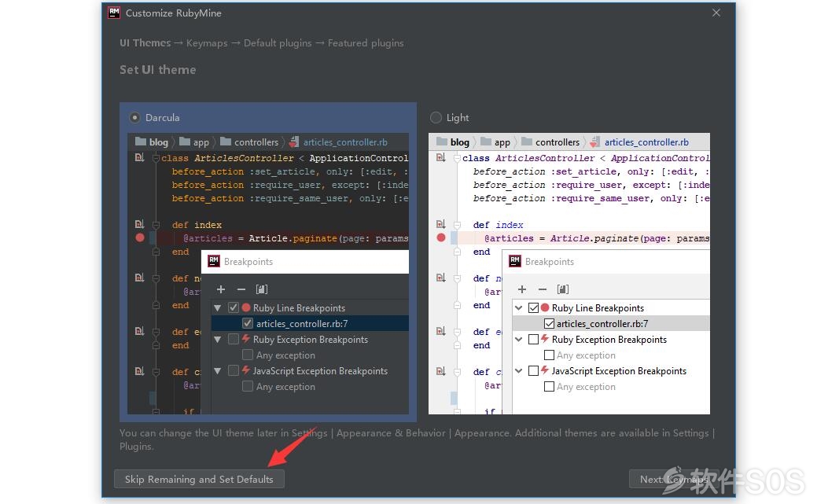Click UI Themes breadcrumb step
This screenshot has height=504, width=817.
(145, 42)
